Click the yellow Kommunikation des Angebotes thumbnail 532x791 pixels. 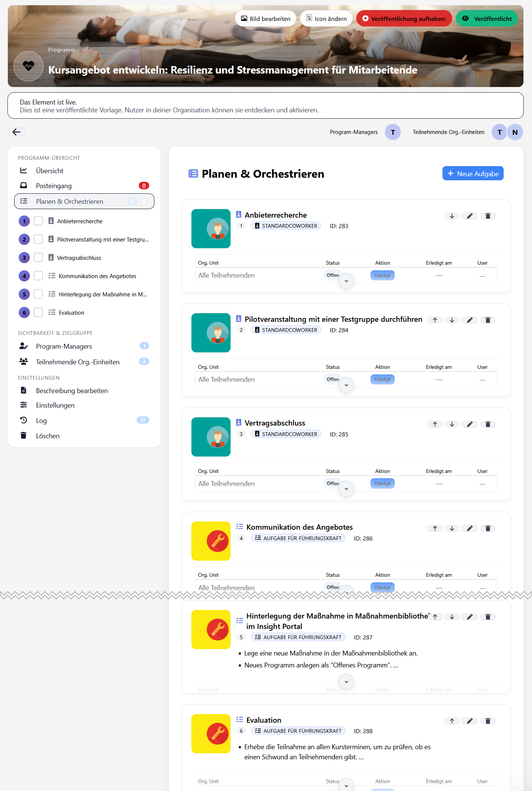pos(211,541)
